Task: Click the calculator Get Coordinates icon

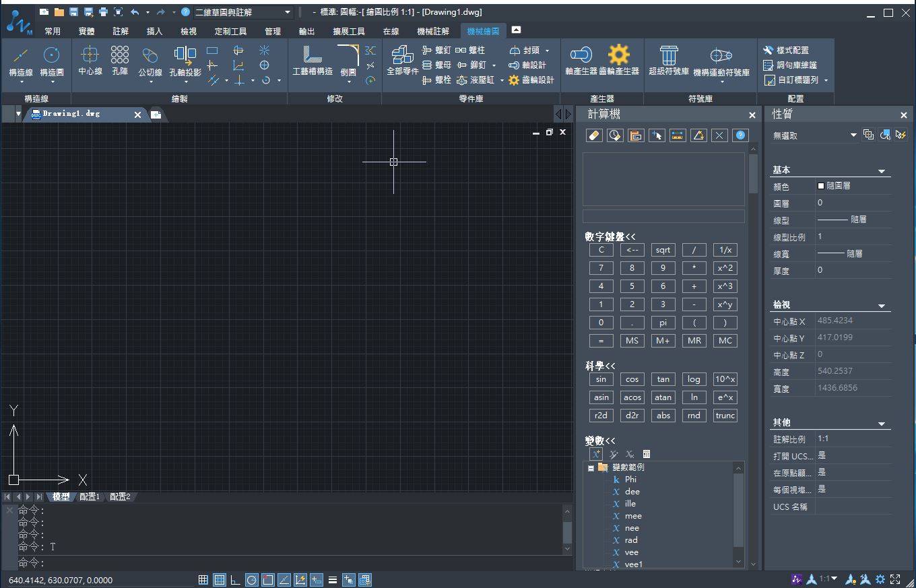Action: [x=657, y=135]
